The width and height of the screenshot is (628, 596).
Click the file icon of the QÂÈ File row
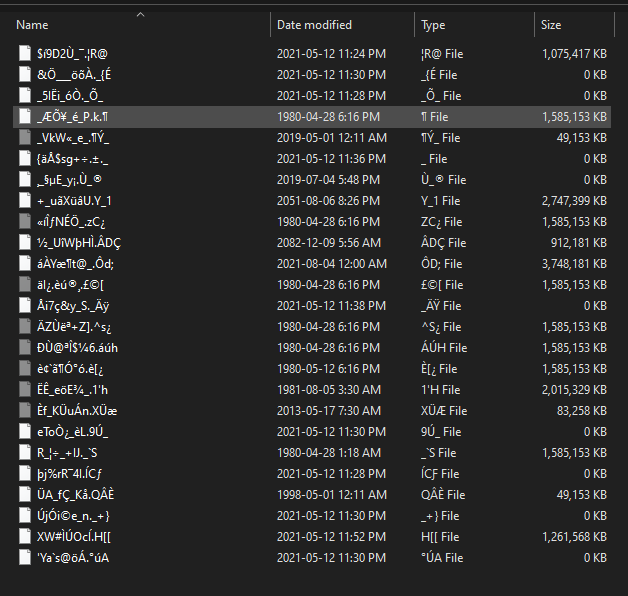(x=25, y=494)
